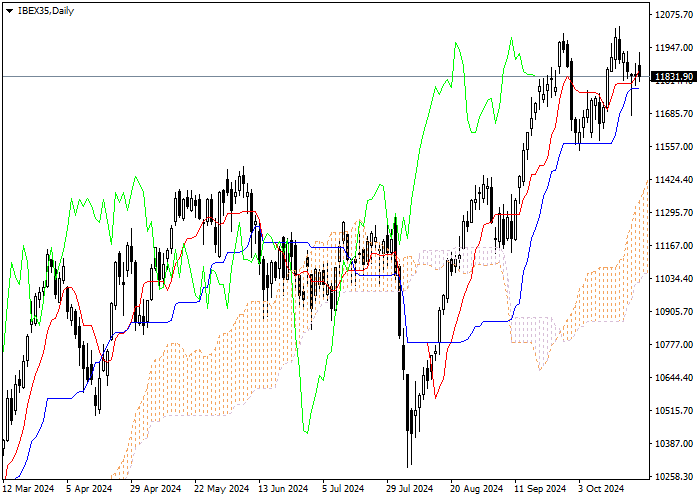Viewport: 700px width, 500px height.
Task: Click the 5 Jul 2024 date label
Action: 343,489
